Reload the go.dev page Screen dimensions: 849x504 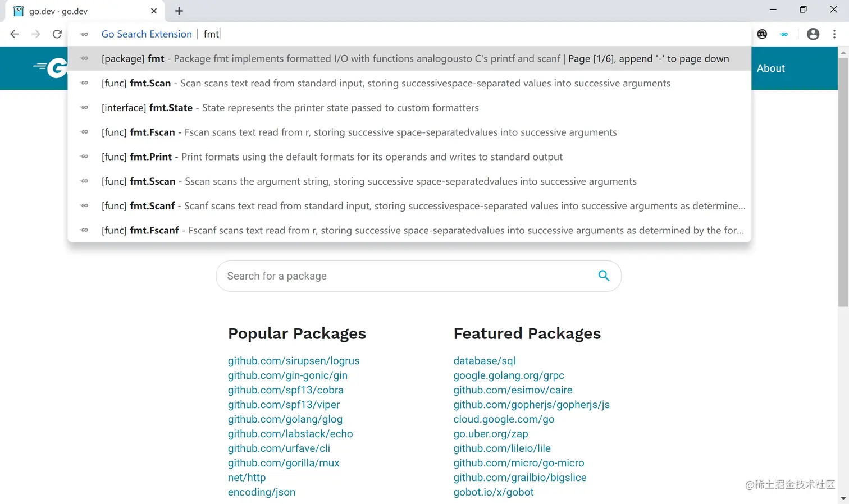click(57, 34)
